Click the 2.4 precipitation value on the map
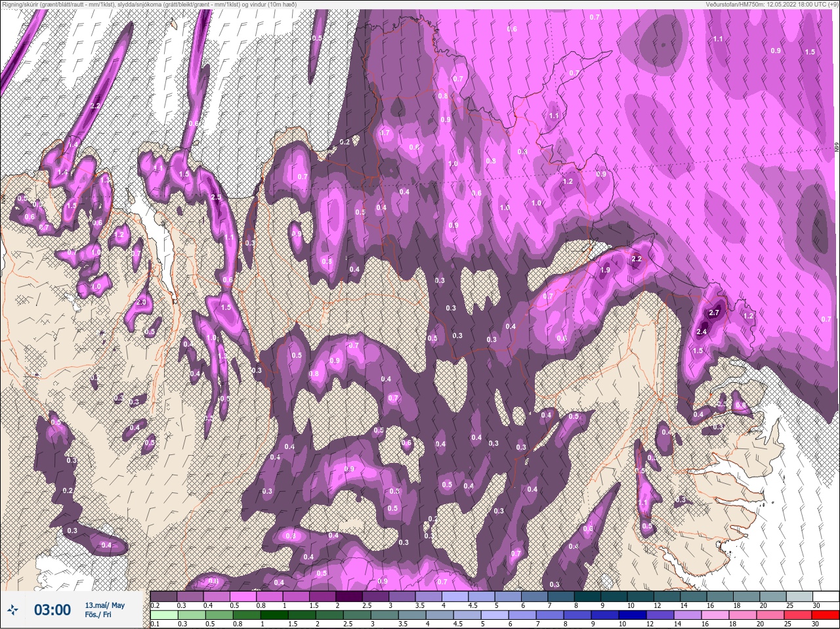 pyautogui.click(x=702, y=332)
